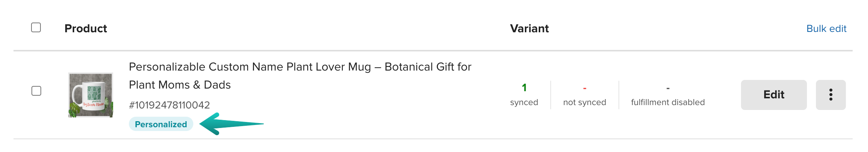The image size is (868, 152).
Task: Click the not synced label
Action: pyautogui.click(x=584, y=102)
